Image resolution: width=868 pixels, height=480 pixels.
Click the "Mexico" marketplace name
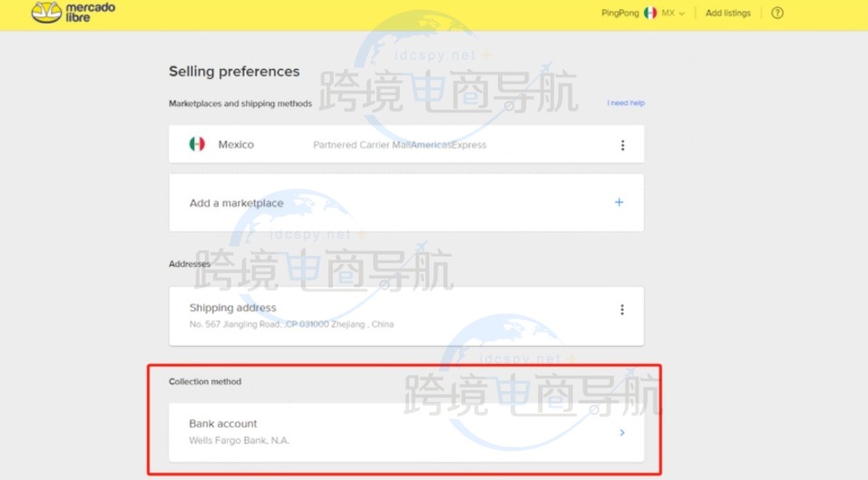(236, 144)
